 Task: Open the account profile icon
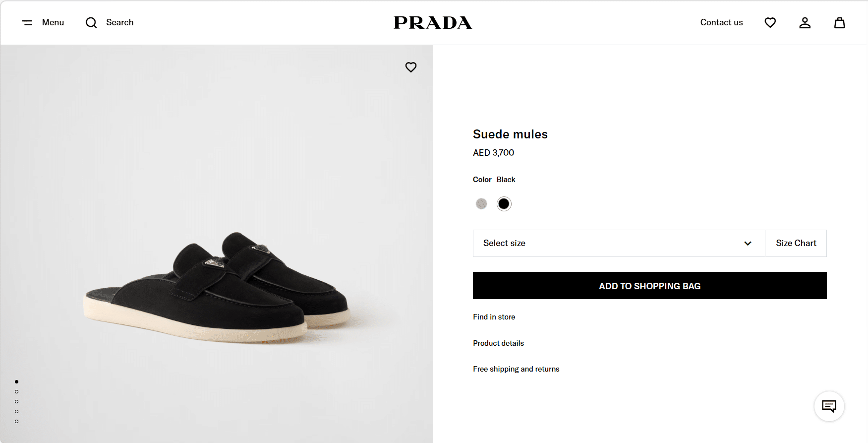click(805, 23)
